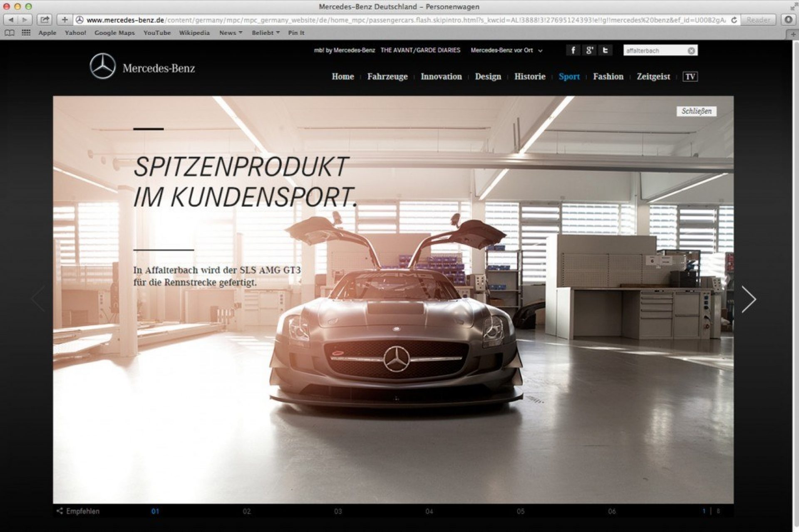The image size is (799, 532).
Task: Open the Wikipedia bookmark
Action: click(194, 33)
